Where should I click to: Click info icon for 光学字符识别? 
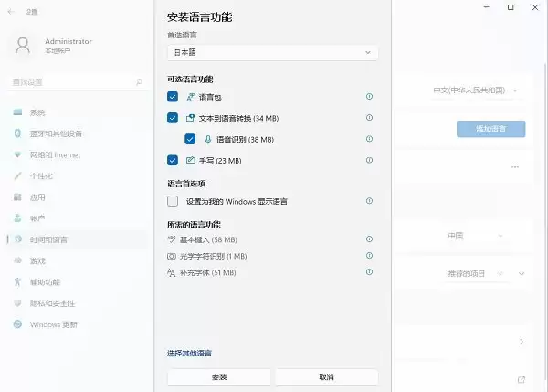[x=369, y=256]
